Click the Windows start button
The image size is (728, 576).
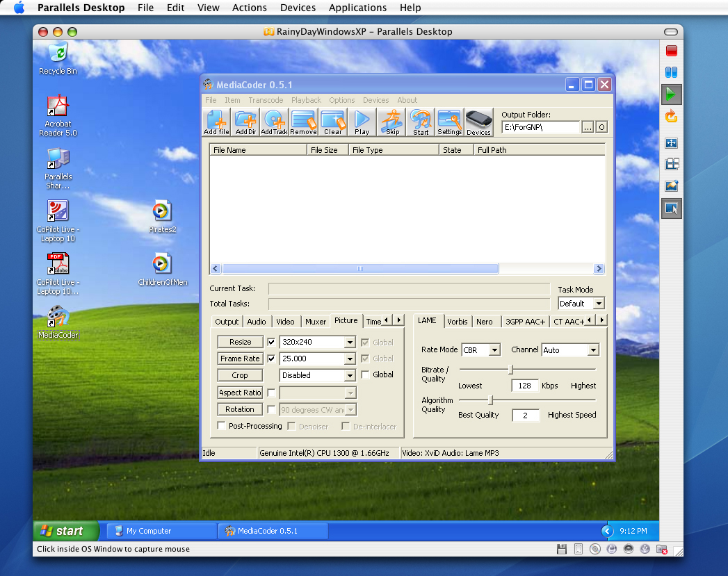(x=66, y=531)
